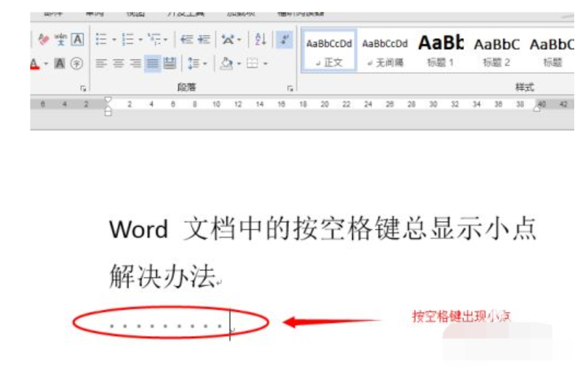Open Font dialog launcher in group corner

click(83, 88)
